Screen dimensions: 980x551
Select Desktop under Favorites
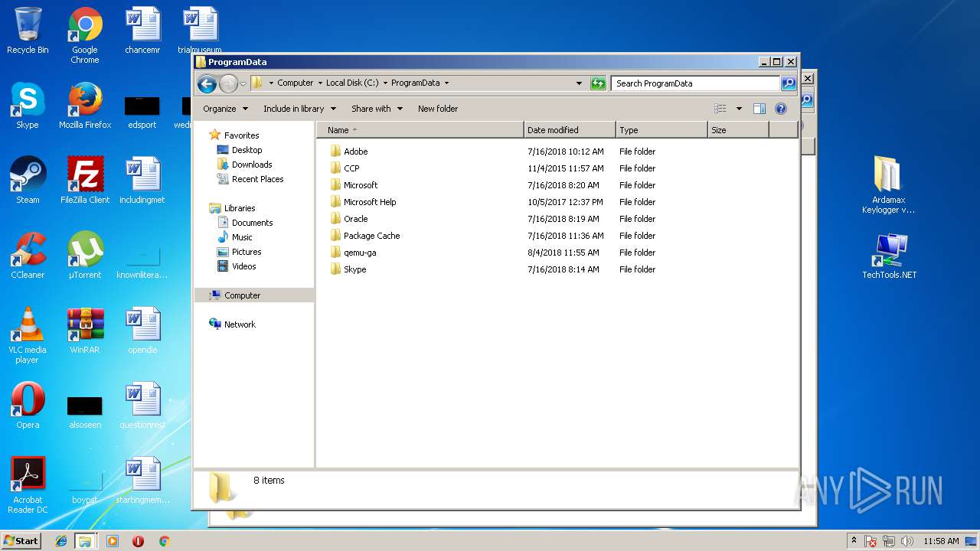(x=247, y=150)
